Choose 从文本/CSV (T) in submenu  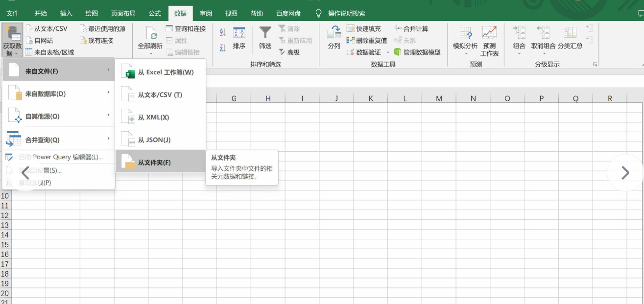(x=161, y=95)
